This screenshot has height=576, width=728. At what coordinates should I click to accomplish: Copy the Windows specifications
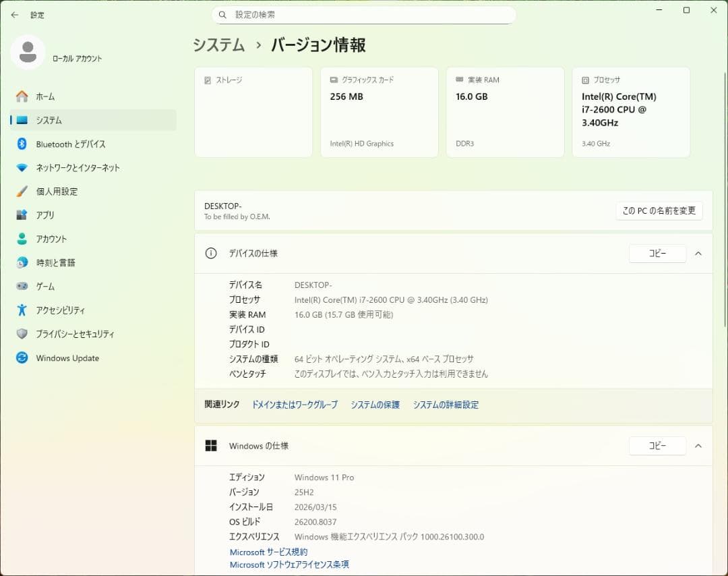click(657, 446)
